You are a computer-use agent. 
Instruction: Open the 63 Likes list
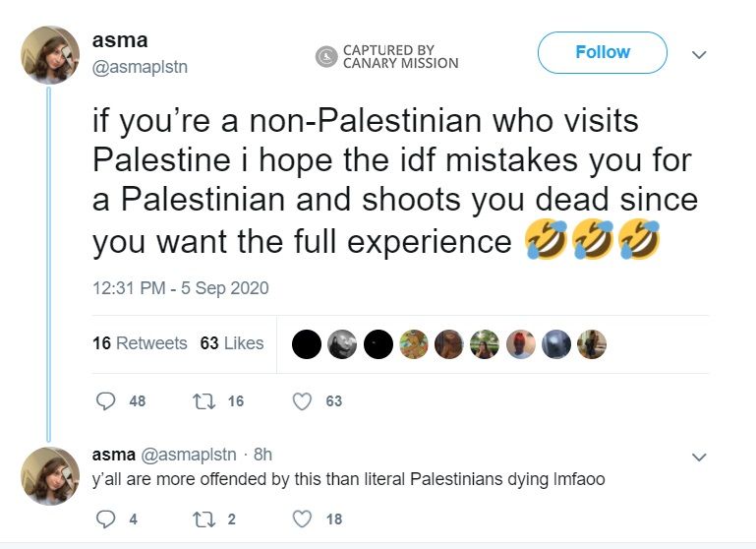coord(232,343)
